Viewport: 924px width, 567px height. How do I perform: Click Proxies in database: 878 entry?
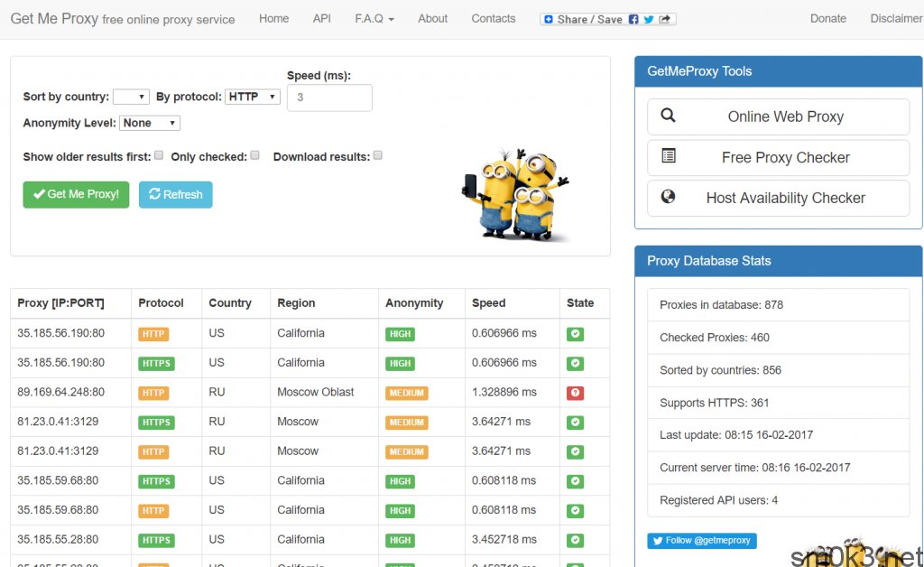[x=779, y=305]
